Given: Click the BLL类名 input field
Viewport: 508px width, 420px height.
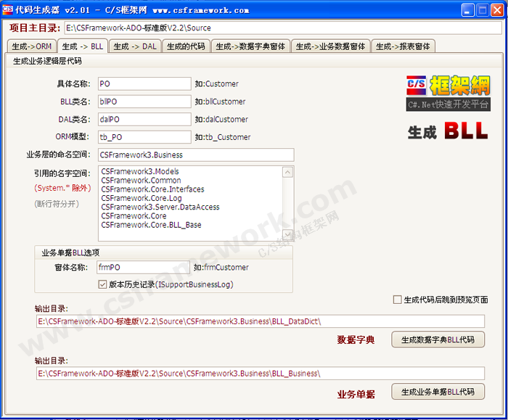Looking at the screenshot, I should point(143,102).
